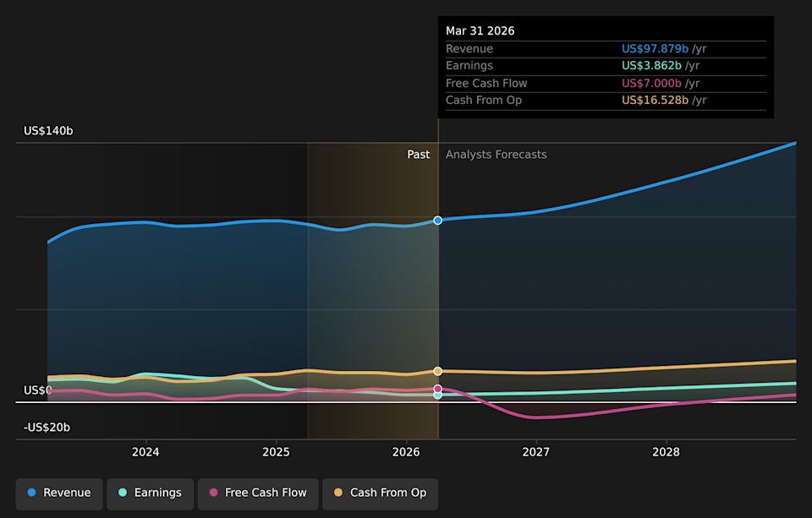Click the 'Past' label on chart
812x518 pixels.
coord(419,155)
